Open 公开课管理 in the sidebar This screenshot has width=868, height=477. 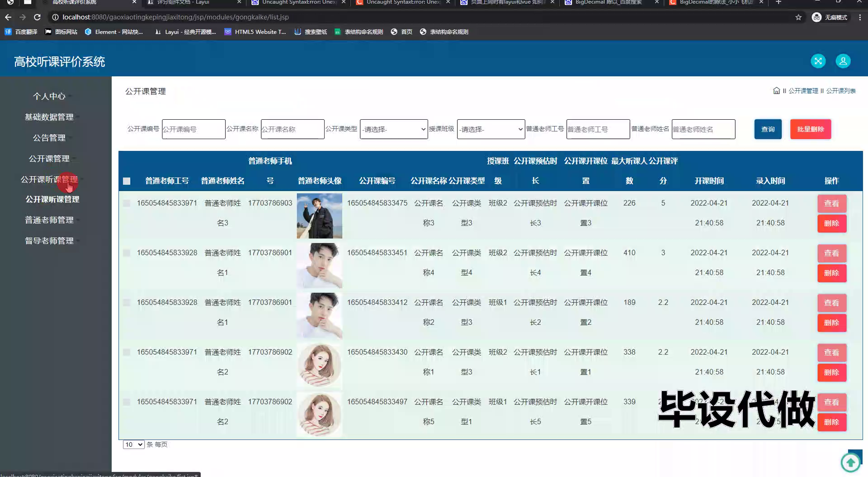49,159
